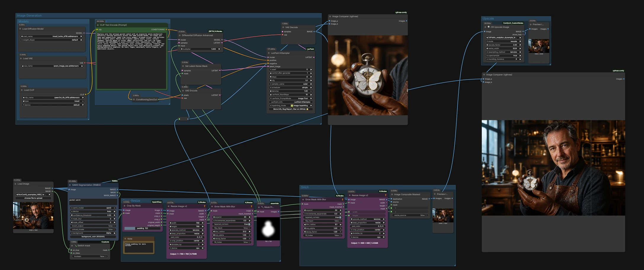The height and width of the screenshot is (270, 644).
Task: Click the KJNodes badge above Differential Diffusion Advanced
Action: [215, 31]
